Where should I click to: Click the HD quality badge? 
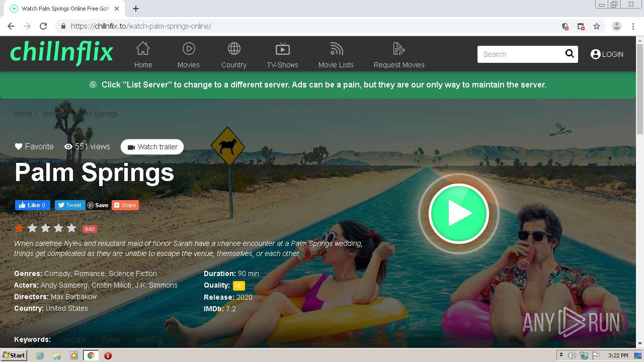pos(238,286)
